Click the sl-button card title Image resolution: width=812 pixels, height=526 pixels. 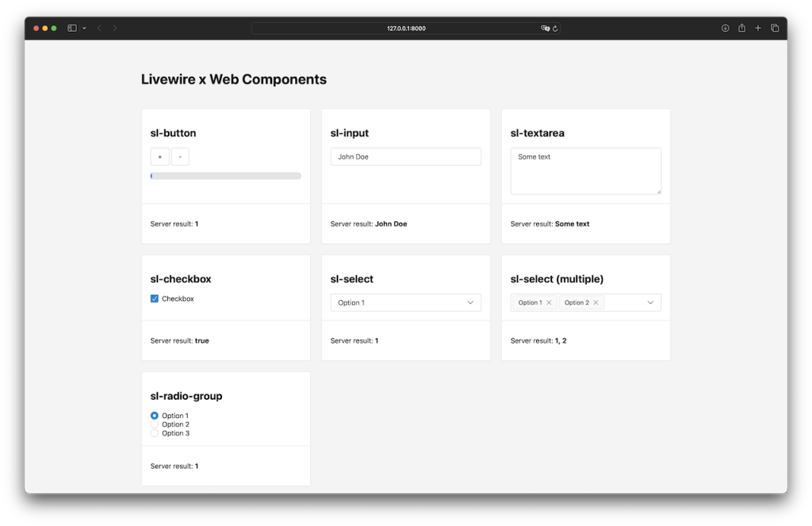point(173,133)
